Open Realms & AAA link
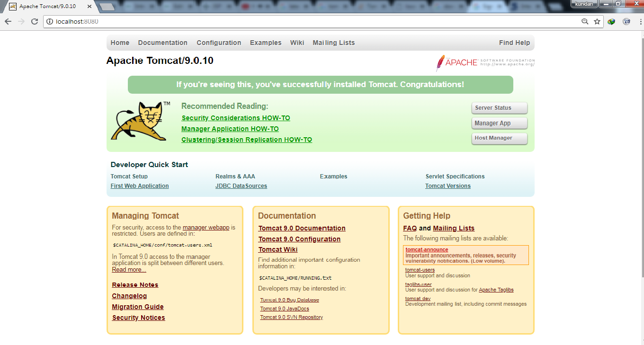Image resolution: width=644 pixels, height=345 pixels. [235, 177]
